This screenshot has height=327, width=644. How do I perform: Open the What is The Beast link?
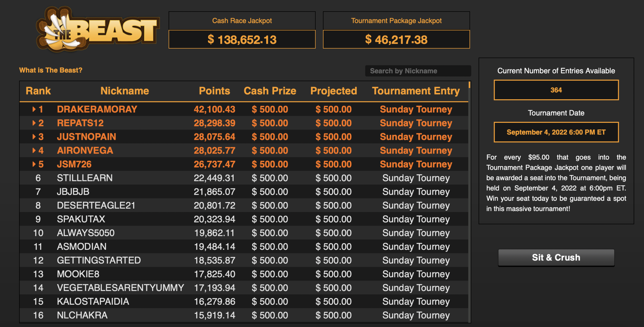click(51, 70)
